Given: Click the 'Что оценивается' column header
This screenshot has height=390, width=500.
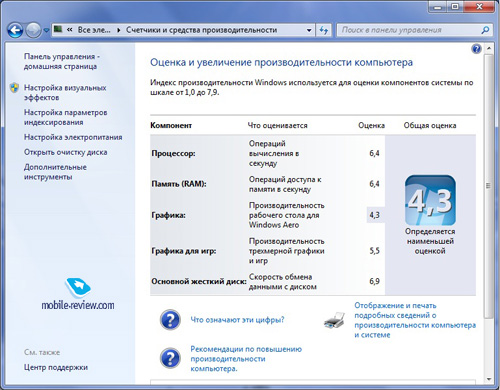Looking at the screenshot, I should [x=277, y=126].
